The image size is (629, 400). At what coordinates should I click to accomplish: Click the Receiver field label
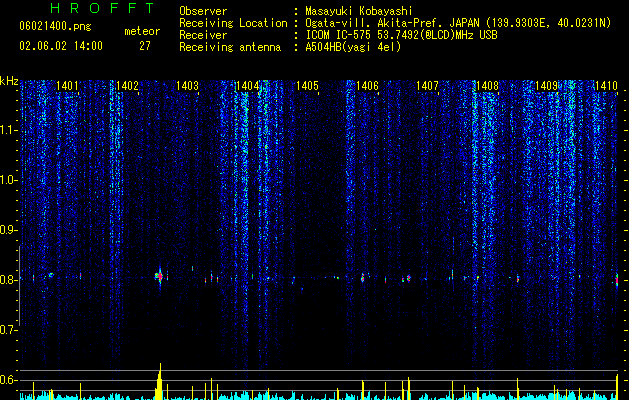point(203,35)
